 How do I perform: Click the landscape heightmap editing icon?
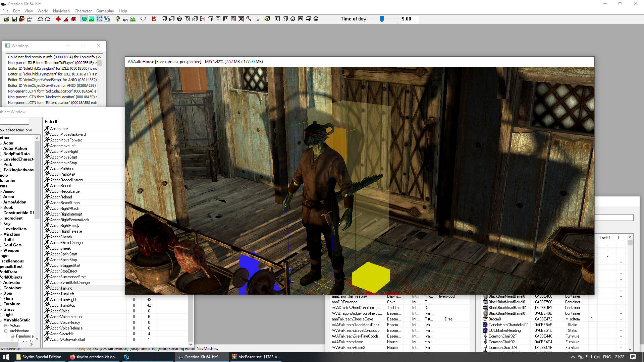[92, 19]
